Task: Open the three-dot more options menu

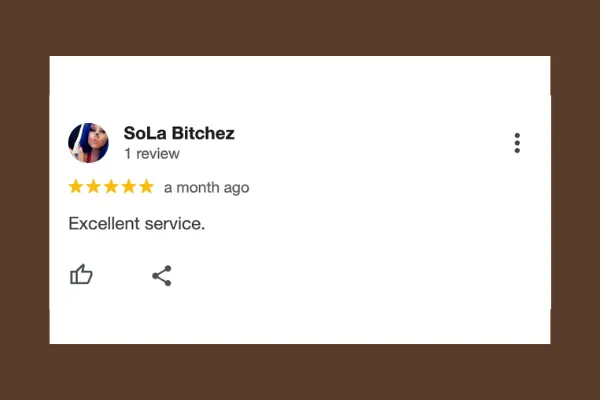Action: [x=517, y=143]
